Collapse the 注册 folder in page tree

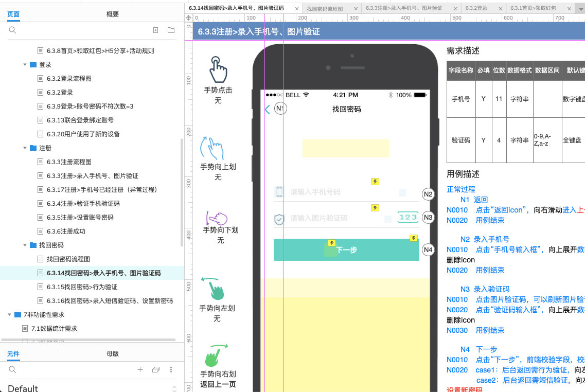25,148
